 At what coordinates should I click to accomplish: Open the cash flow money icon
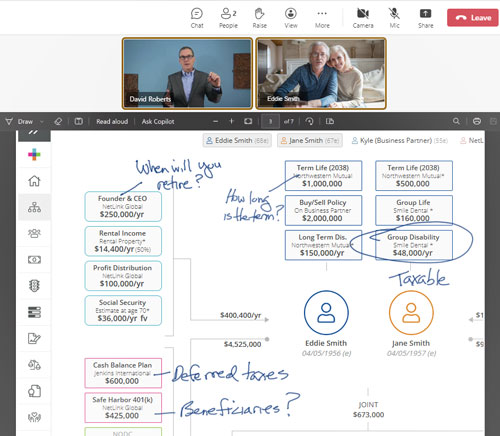(34, 260)
